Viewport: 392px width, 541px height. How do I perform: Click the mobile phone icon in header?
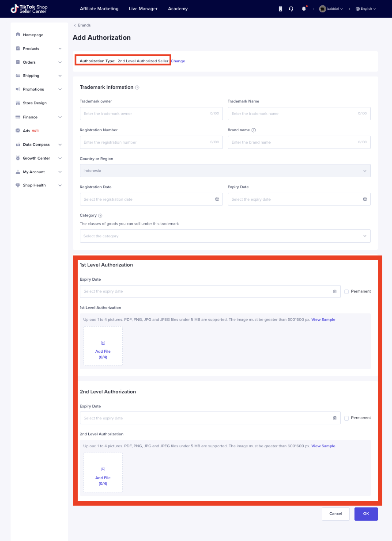coord(280,9)
